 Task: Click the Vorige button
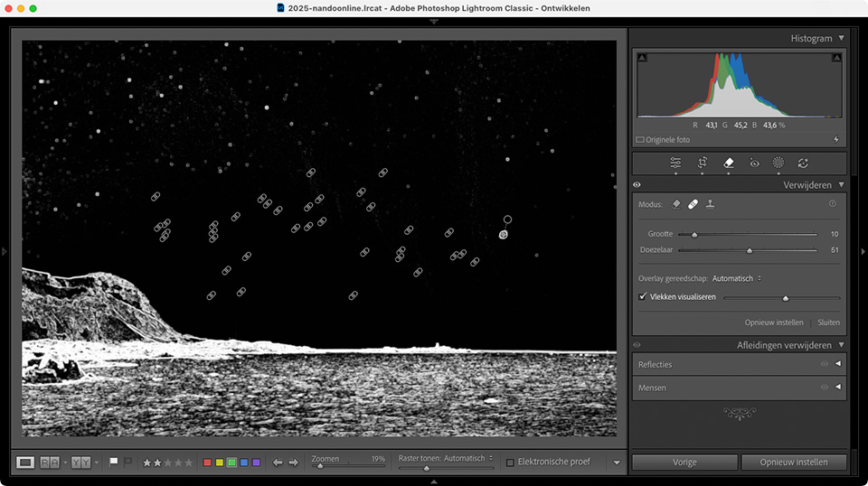(684, 463)
